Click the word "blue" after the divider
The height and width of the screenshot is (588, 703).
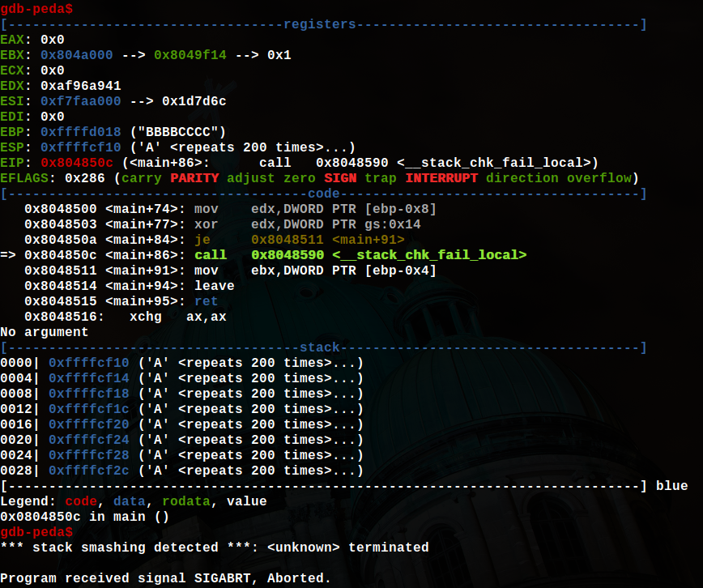coord(671,486)
